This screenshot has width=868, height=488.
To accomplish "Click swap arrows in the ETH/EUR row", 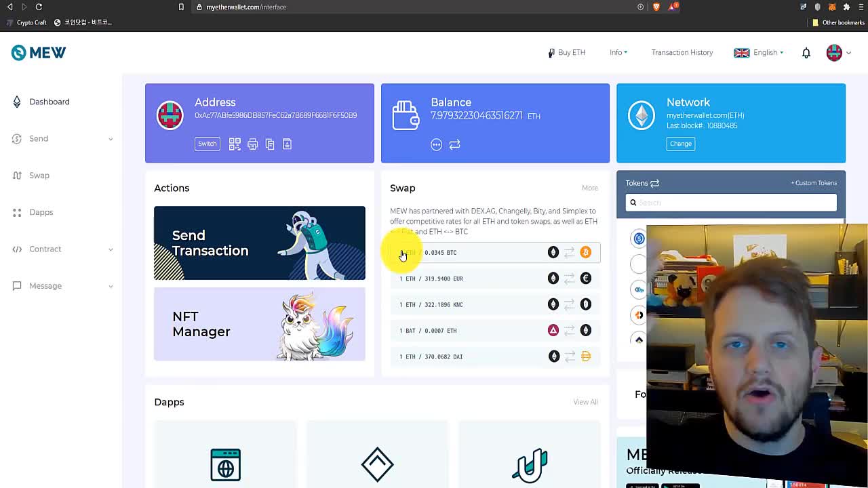I will (569, 279).
